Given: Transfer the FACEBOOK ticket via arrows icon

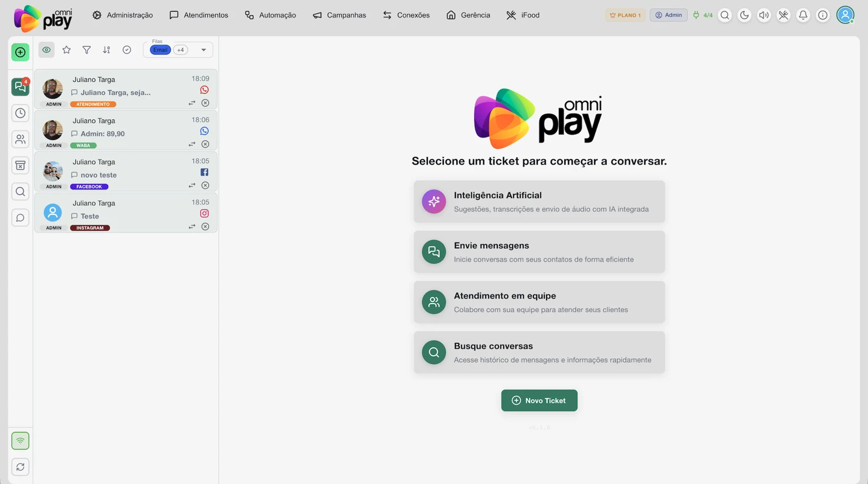Looking at the screenshot, I should (x=192, y=185).
